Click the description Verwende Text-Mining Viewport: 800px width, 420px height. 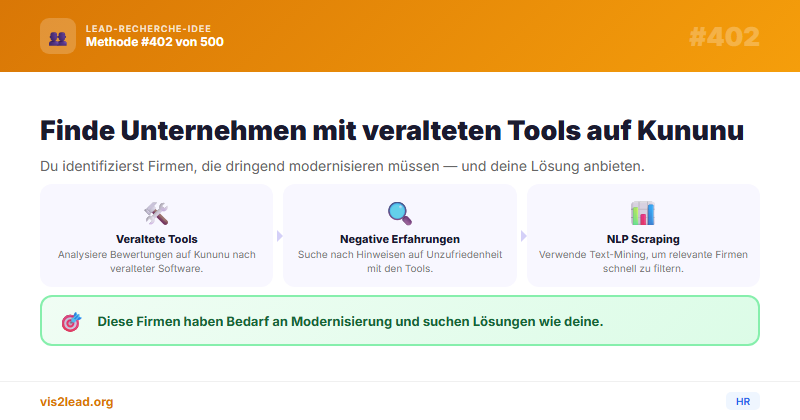(643, 261)
